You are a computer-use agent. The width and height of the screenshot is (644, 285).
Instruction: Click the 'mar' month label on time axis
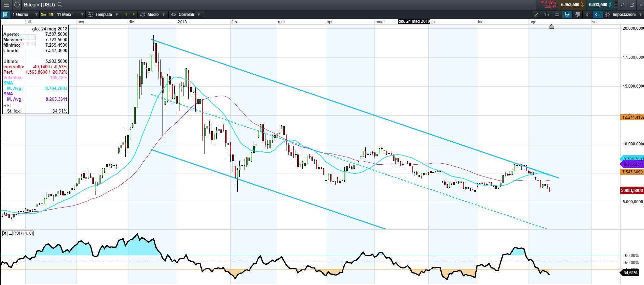(x=281, y=22)
